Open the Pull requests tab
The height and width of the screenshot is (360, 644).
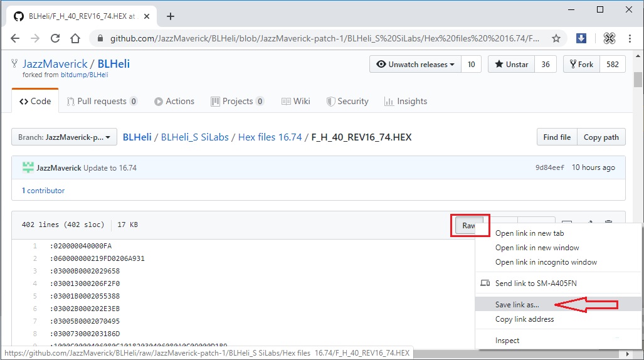coord(102,101)
